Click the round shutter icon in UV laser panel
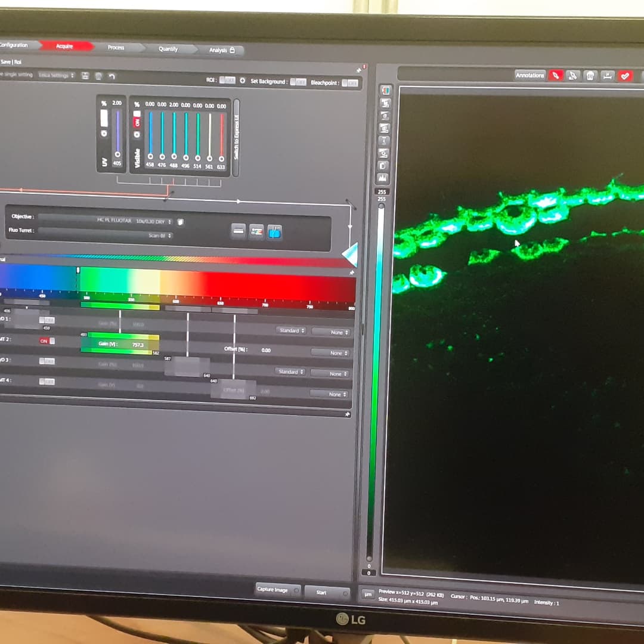This screenshot has width=644, height=644. point(104,134)
